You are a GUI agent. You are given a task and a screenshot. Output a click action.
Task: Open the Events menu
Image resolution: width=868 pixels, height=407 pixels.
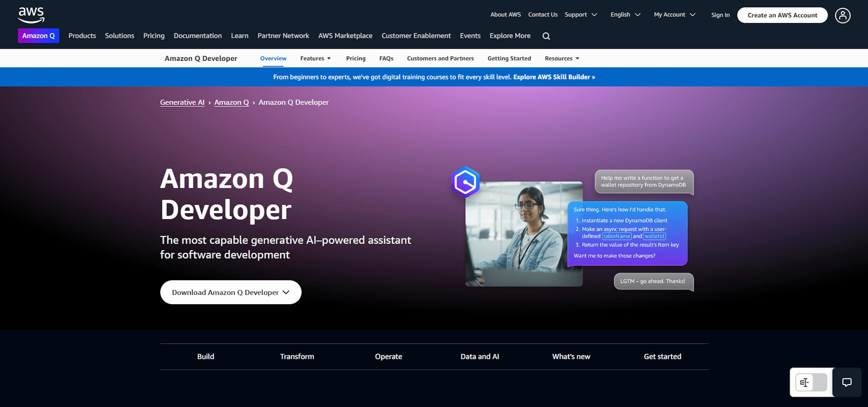coord(470,36)
